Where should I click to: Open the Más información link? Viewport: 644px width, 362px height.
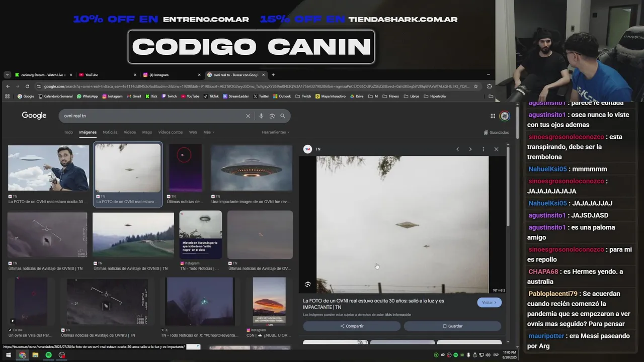tap(398, 315)
